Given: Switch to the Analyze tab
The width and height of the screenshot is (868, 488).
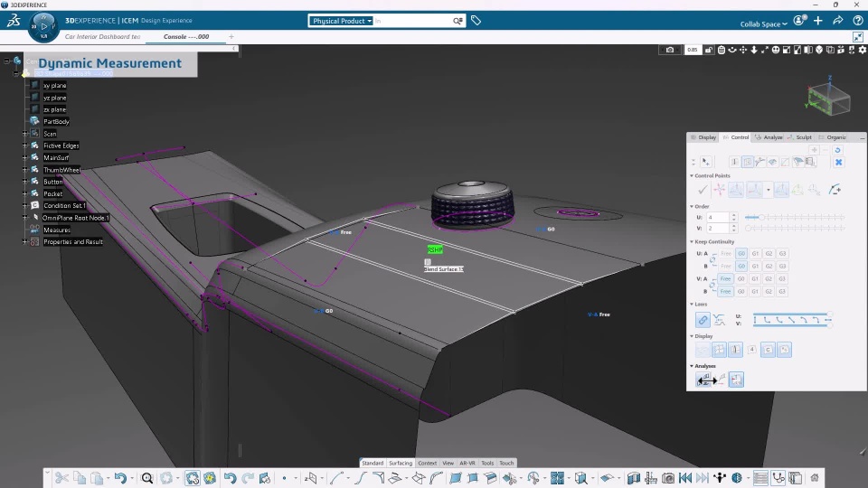Looking at the screenshot, I should click(770, 137).
